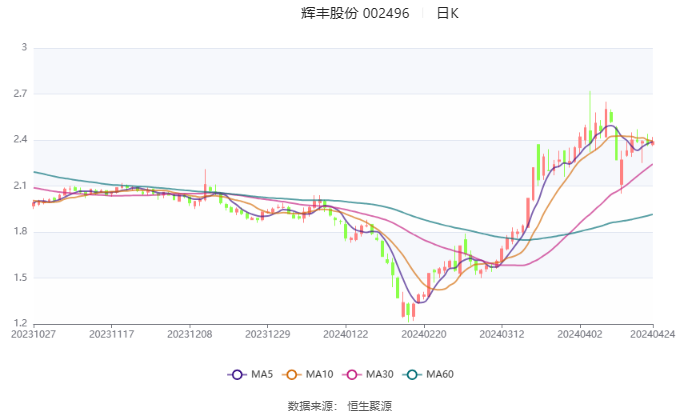Hide the MA5 line via its label
Viewport: 680px width, 413px height.
coord(262,374)
